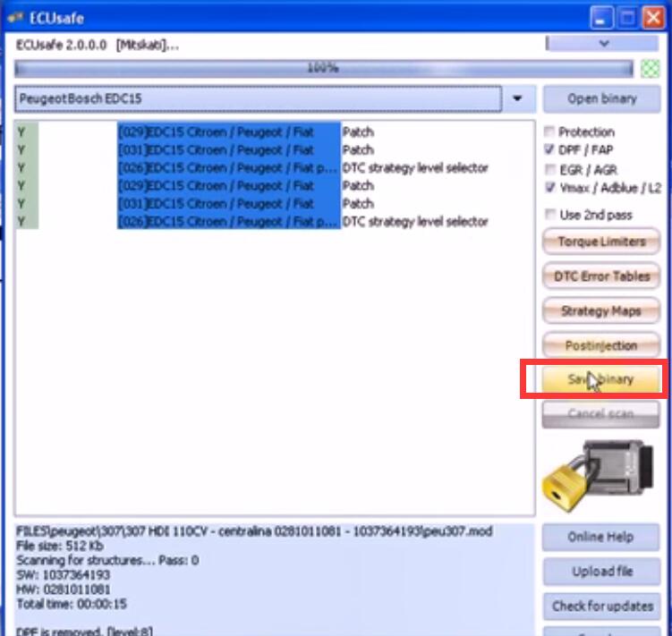Screen dimensions: 672x636
Task: Enable Use 2nd pass checkbox
Action: pyautogui.click(x=549, y=214)
